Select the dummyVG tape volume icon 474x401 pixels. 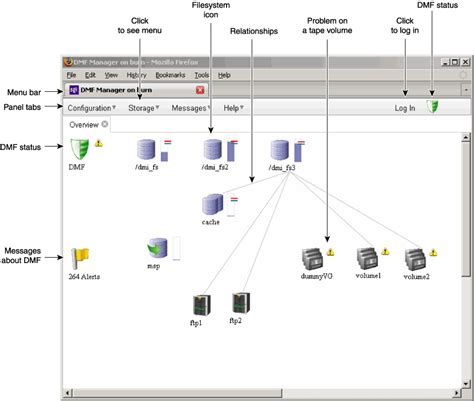313,259
